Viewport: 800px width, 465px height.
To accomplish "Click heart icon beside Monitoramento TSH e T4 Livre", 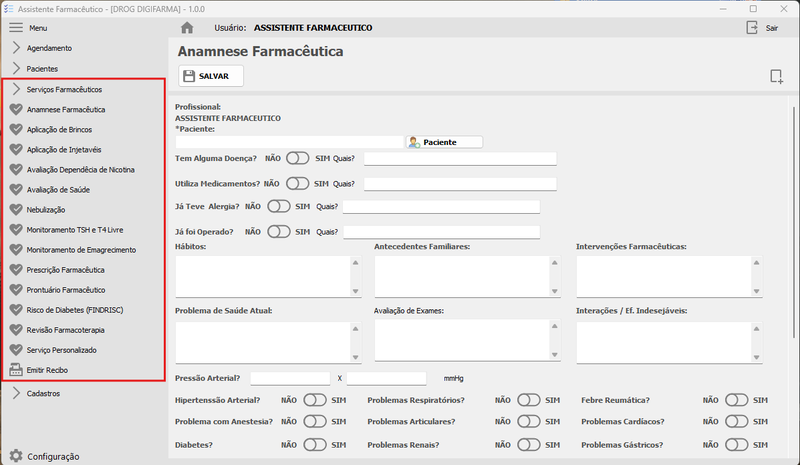I will [16, 230].
